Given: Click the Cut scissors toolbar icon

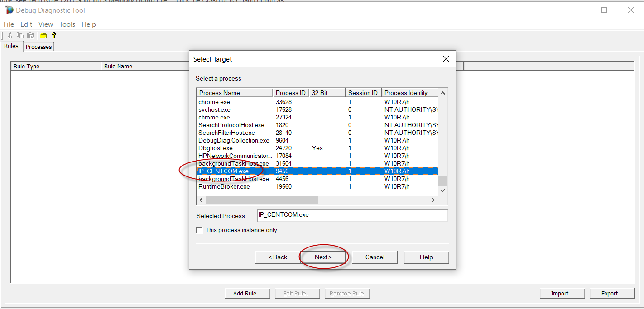Looking at the screenshot, I should [10, 35].
